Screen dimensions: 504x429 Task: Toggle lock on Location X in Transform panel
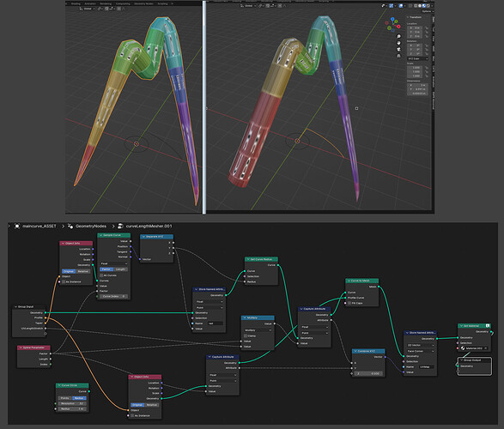(x=427, y=28)
